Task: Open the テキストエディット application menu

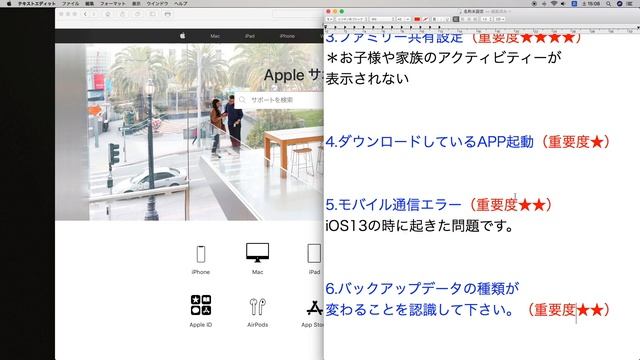Action: click(36, 3)
